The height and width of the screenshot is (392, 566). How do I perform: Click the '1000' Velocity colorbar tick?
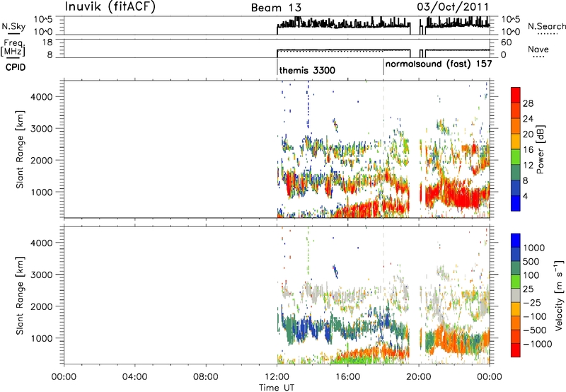pyautogui.click(x=533, y=248)
